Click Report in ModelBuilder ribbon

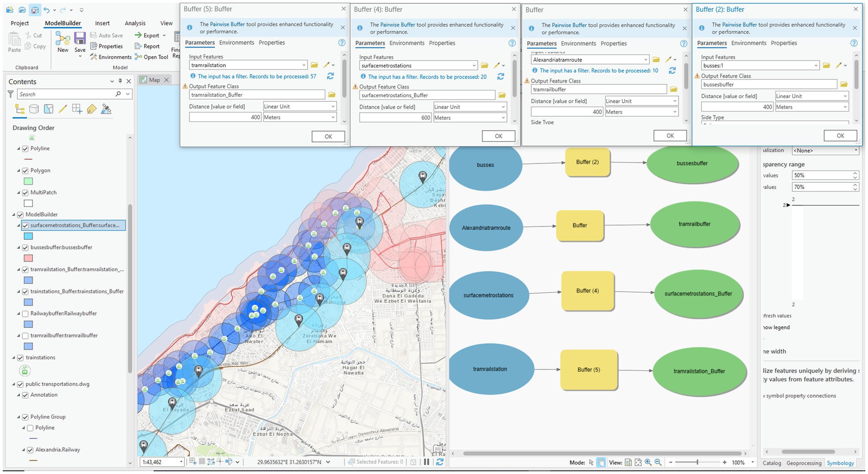coord(147,46)
